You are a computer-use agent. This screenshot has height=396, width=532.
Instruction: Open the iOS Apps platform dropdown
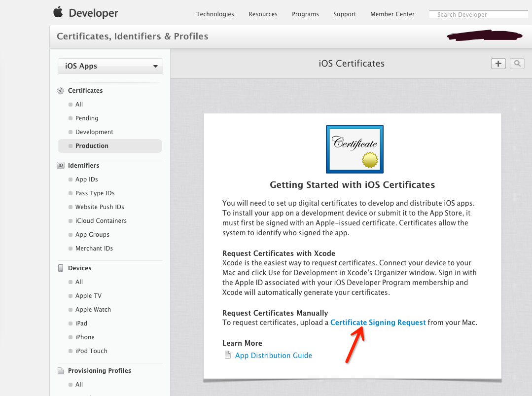pos(110,66)
